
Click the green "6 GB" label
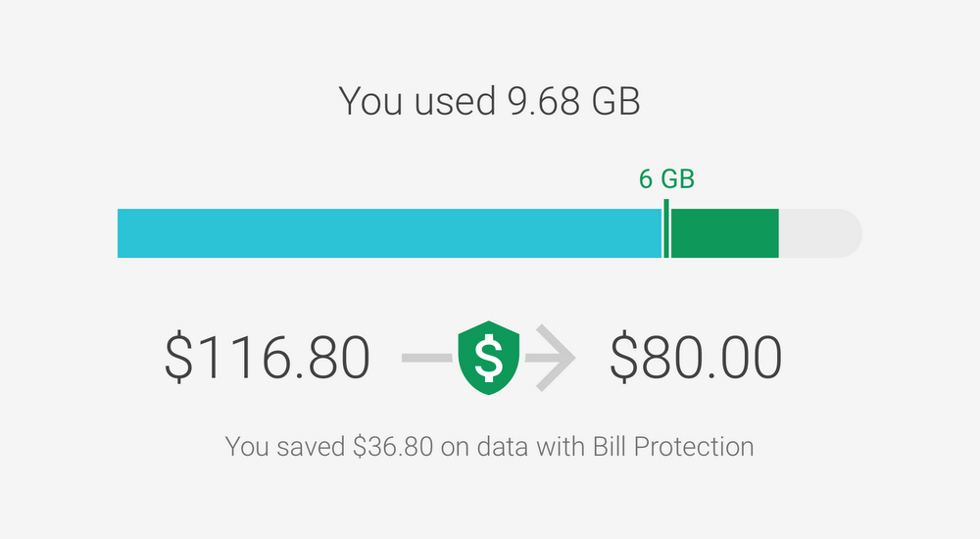tap(666, 179)
